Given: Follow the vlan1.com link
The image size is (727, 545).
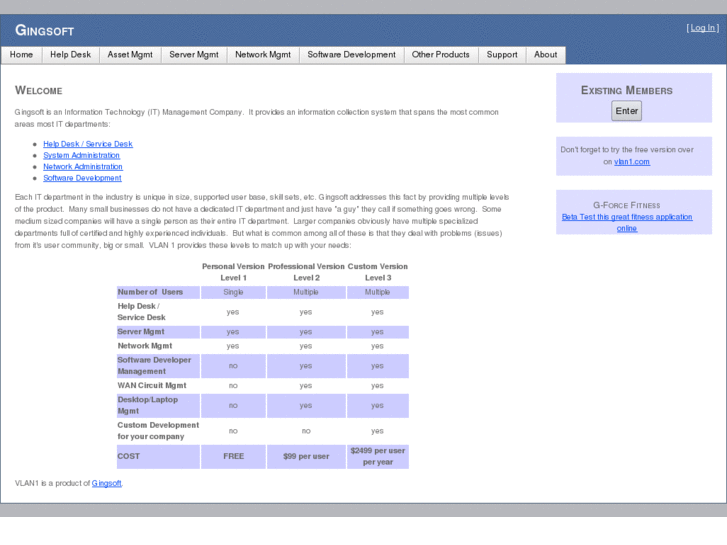Looking at the screenshot, I should (632, 162).
